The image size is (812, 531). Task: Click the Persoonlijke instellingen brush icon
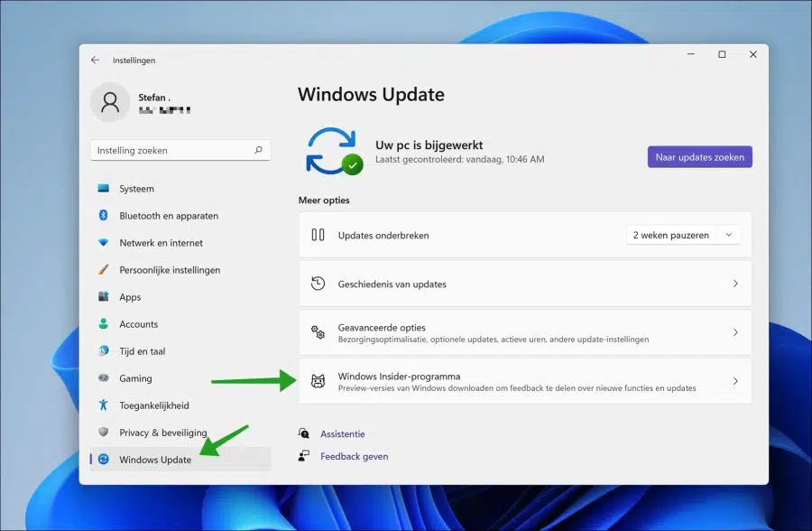click(103, 270)
